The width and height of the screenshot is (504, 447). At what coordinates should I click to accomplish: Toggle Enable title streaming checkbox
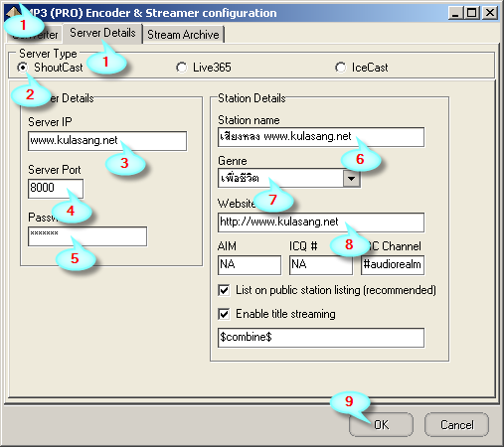pyautogui.click(x=224, y=314)
